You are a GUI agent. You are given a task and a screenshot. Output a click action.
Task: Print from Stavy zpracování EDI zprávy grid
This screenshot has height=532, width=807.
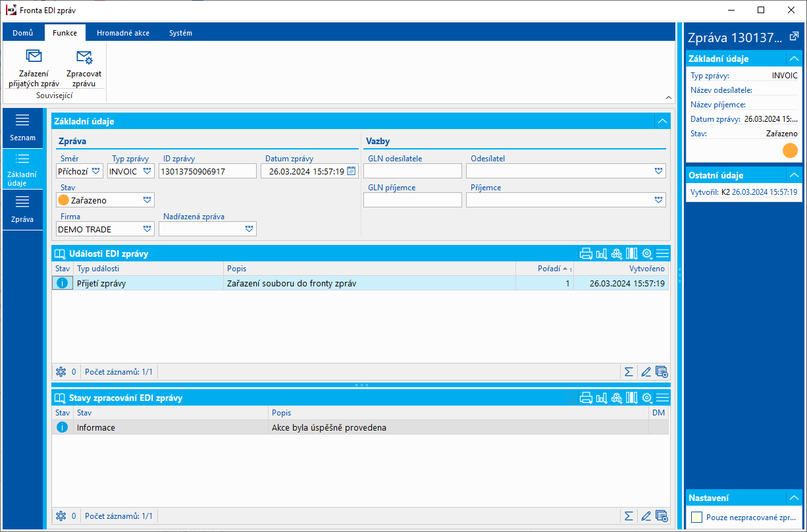[x=586, y=398]
